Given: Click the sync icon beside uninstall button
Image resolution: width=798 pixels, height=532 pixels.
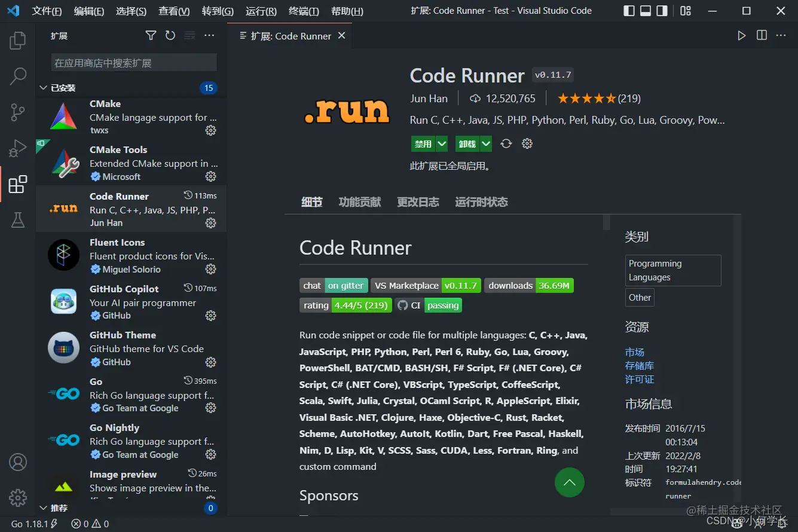Looking at the screenshot, I should pyautogui.click(x=506, y=143).
